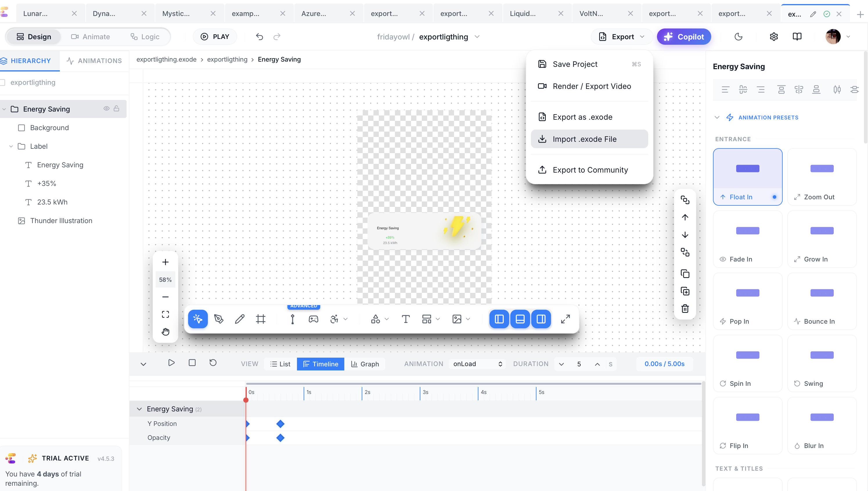Select the Hand pan tool
The image size is (868, 491).
[165, 332]
